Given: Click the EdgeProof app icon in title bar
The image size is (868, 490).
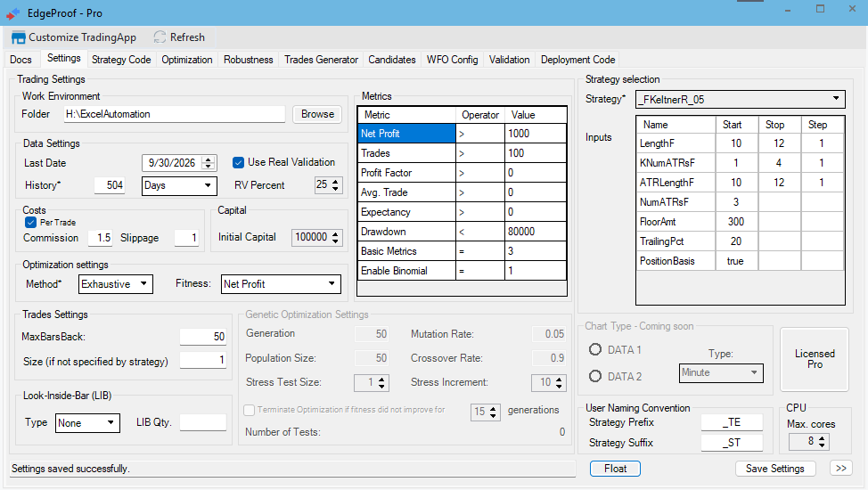Looking at the screenshot, I should 12,13.
